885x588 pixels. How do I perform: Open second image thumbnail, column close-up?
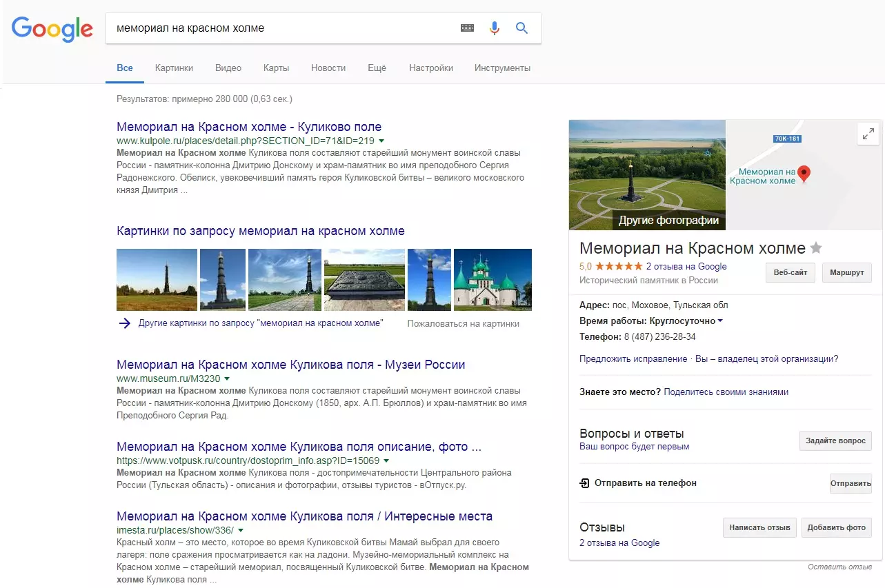click(x=222, y=280)
